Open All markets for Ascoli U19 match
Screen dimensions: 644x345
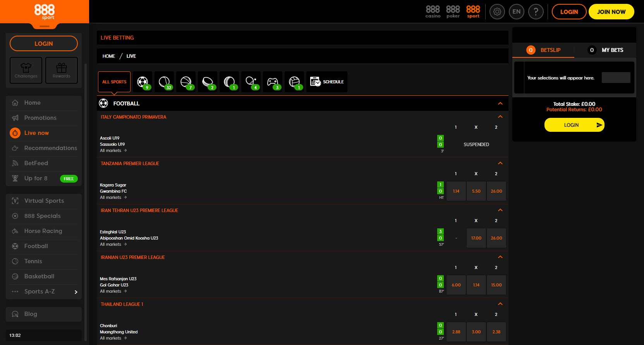point(113,150)
